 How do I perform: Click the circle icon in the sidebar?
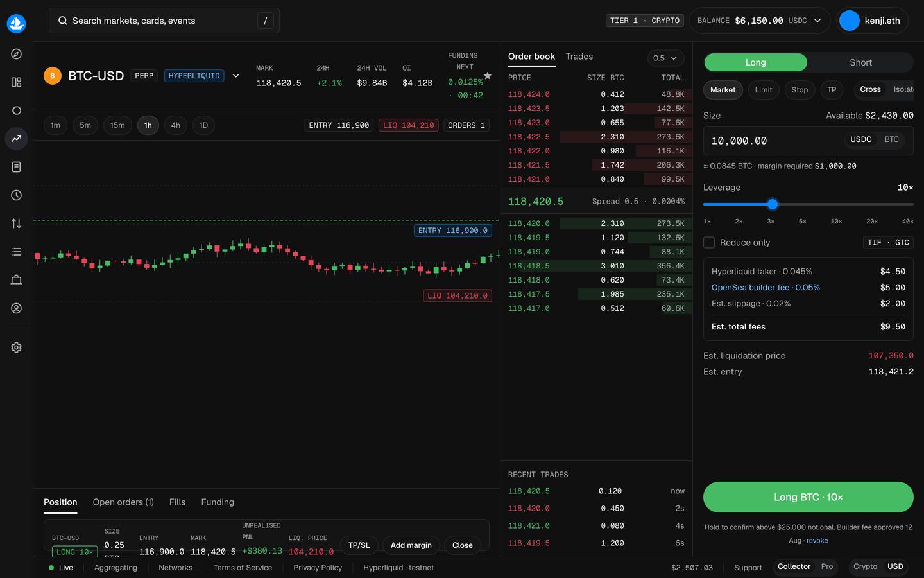click(17, 110)
